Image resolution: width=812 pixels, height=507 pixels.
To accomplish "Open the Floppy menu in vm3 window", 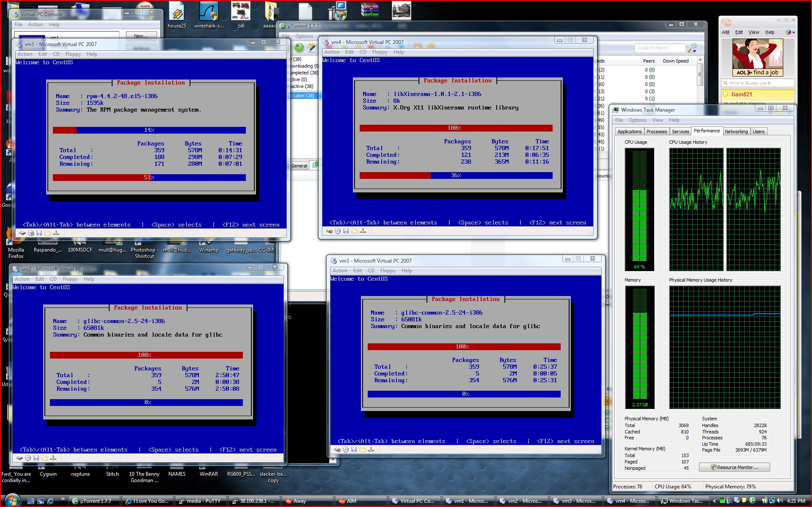I will [388, 271].
